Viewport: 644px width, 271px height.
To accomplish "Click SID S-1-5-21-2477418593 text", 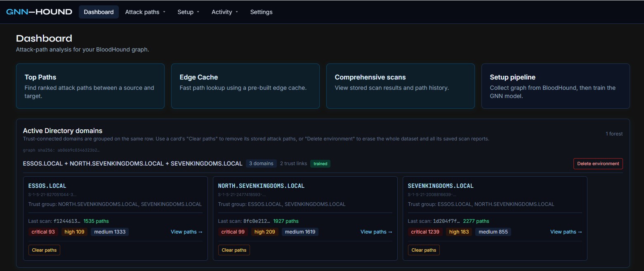I will pyautogui.click(x=242, y=194).
